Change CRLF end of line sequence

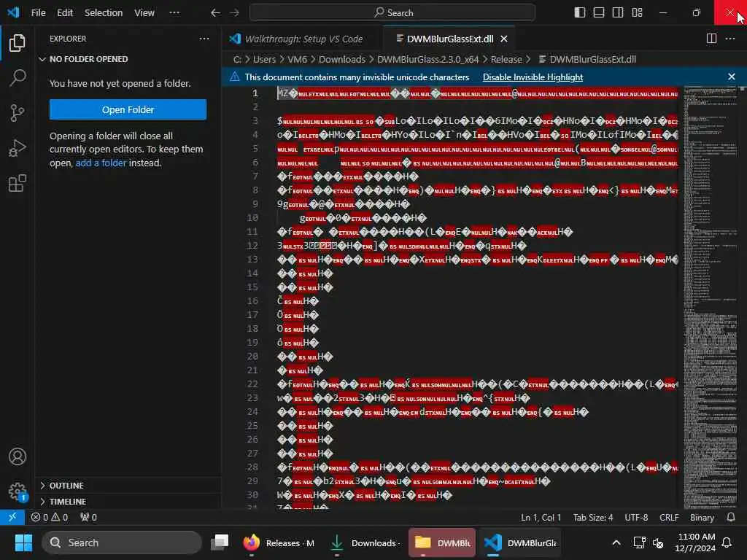[x=669, y=517]
